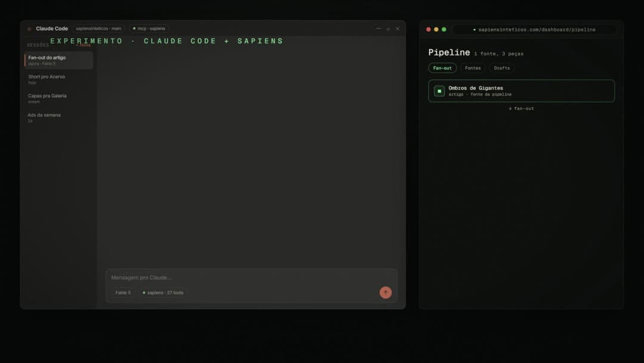Open the 'Ombros de Gigantes' pipeline card
The image size is (644, 363).
pyautogui.click(x=521, y=91)
